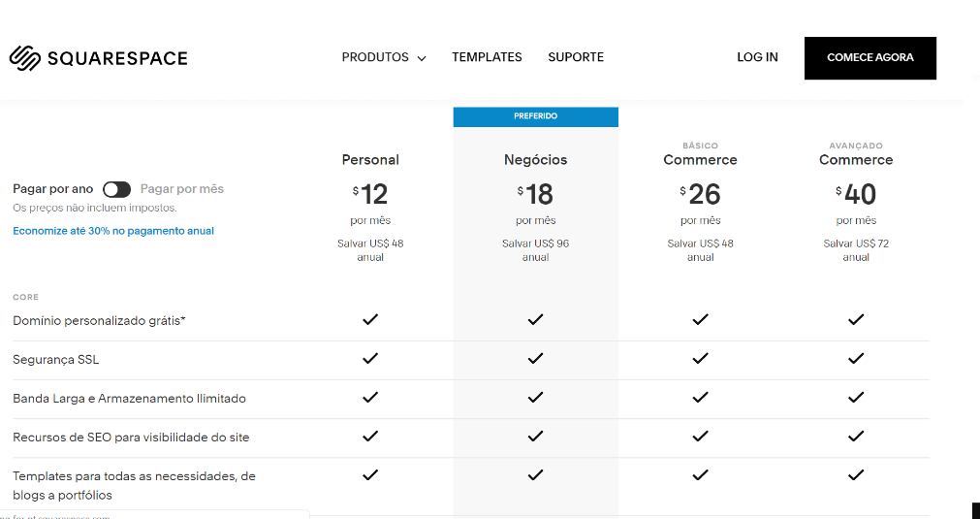
Task: Click Avançado Commerce checkmark for Segurança SSL
Action: point(856,358)
